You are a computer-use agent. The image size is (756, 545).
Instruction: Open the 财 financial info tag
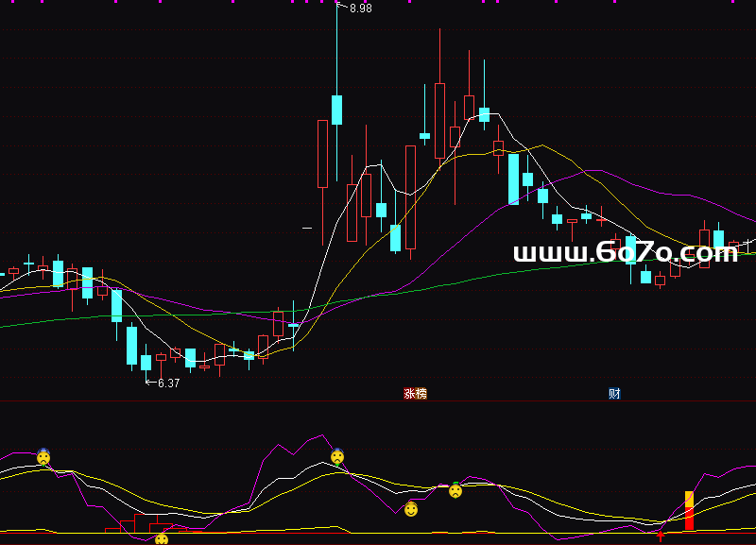tap(614, 393)
